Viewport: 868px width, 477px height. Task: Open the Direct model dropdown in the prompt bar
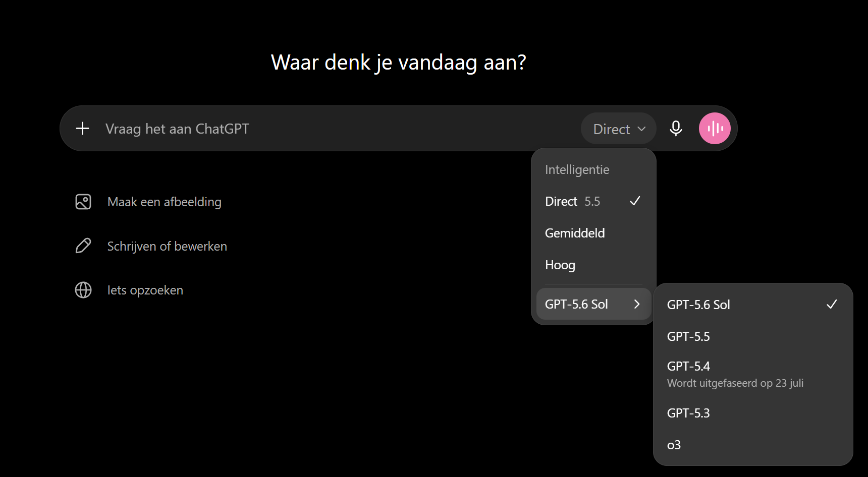click(619, 129)
